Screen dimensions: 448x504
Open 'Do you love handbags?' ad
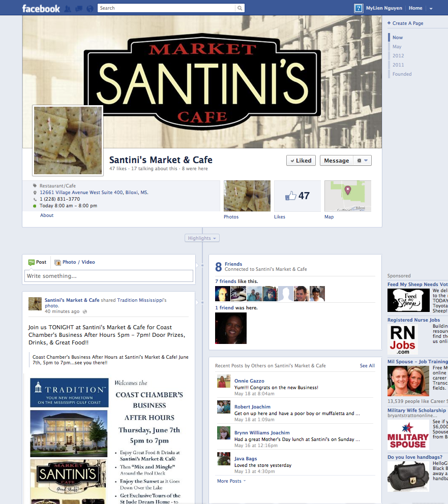pos(415,457)
